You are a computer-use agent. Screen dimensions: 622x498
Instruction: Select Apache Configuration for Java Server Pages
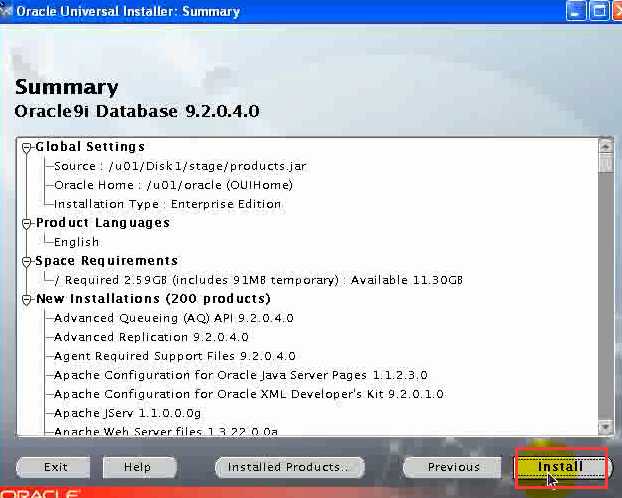(x=240, y=375)
